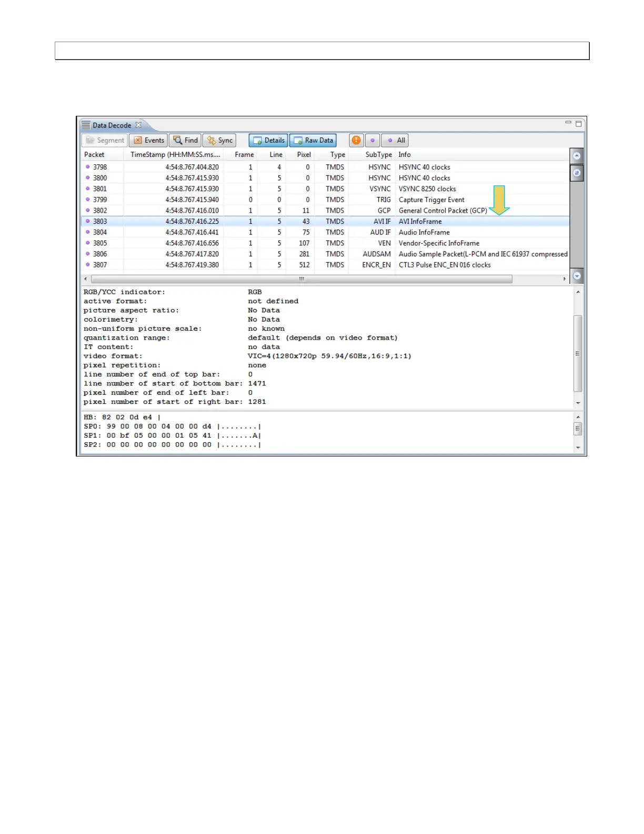Click the All packets filter button

point(395,141)
